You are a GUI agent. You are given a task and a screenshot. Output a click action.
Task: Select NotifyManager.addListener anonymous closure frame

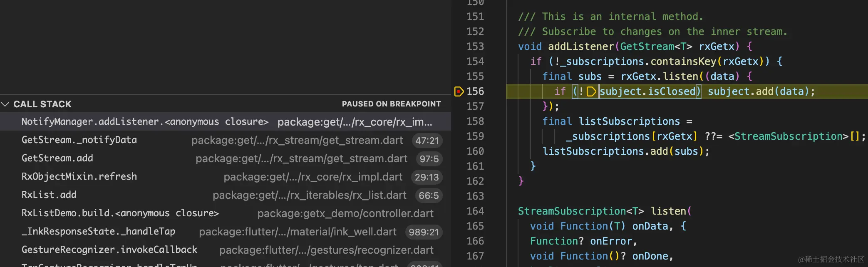tap(226, 121)
